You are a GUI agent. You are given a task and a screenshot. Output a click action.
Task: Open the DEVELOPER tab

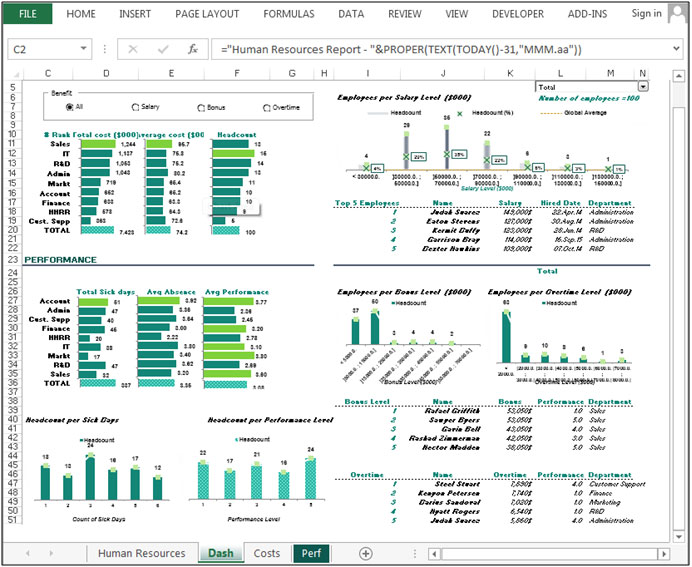point(518,14)
